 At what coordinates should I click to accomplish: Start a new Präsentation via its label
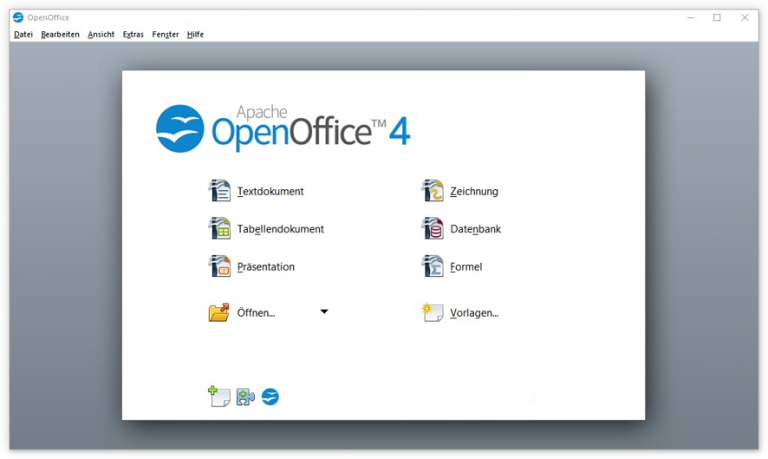(x=266, y=266)
